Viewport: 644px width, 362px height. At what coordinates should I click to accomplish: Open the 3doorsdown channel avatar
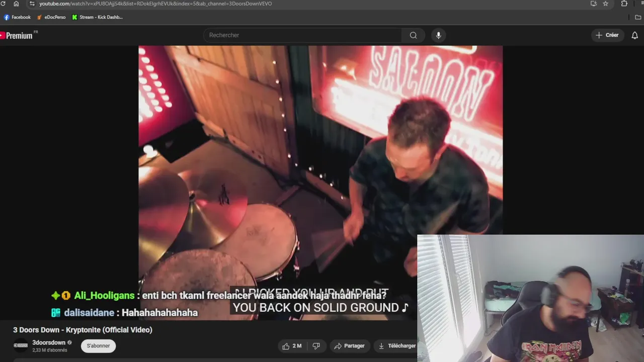pyautogui.click(x=21, y=345)
